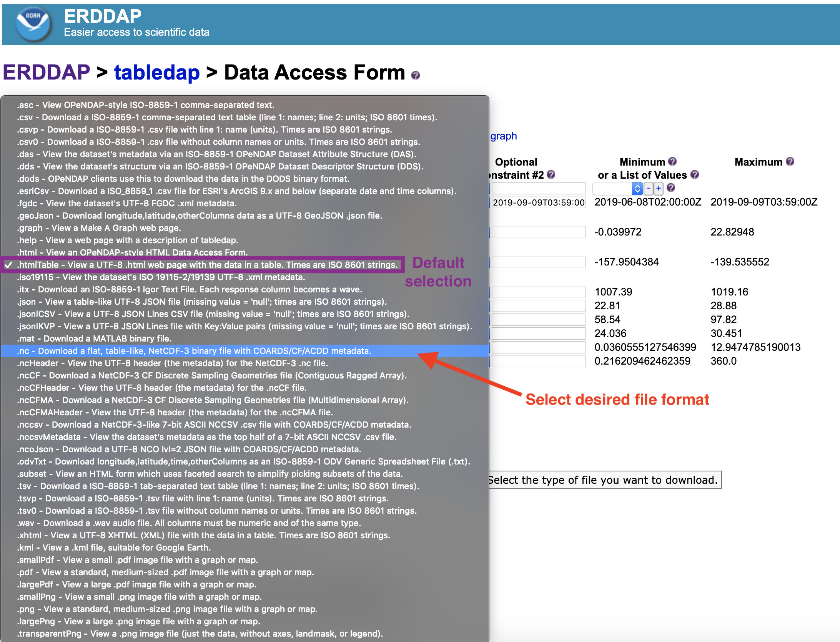Screen dimensions: 840x642
Task: Choose the .iso19115 xml metadata option
Action: pyautogui.click(x=245, y=277)
